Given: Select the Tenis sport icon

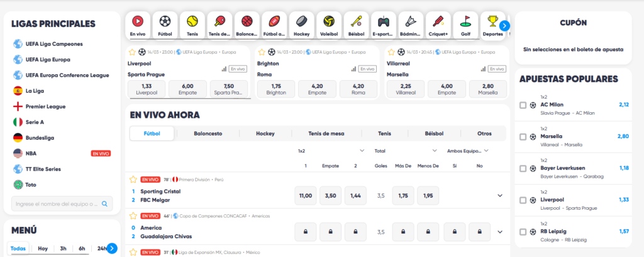Looking at the screenshot, I should pos(192,21).
